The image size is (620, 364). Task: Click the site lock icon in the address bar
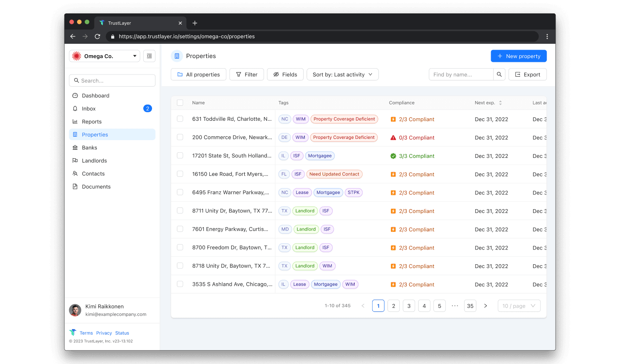coord(112,37)
